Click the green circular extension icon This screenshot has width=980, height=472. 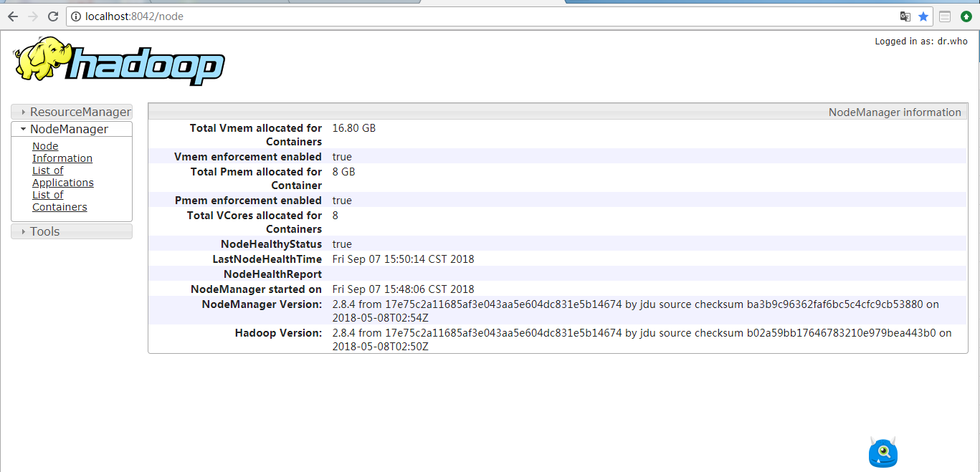click(966, 16)
